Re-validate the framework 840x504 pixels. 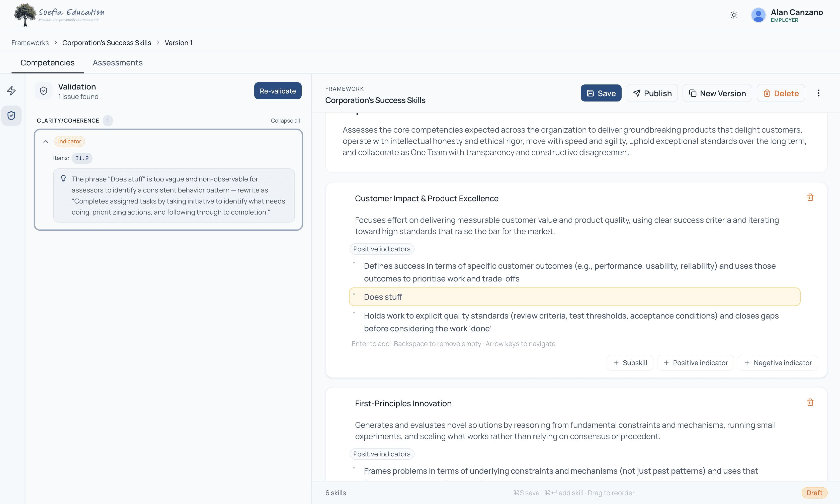point(278,91)
